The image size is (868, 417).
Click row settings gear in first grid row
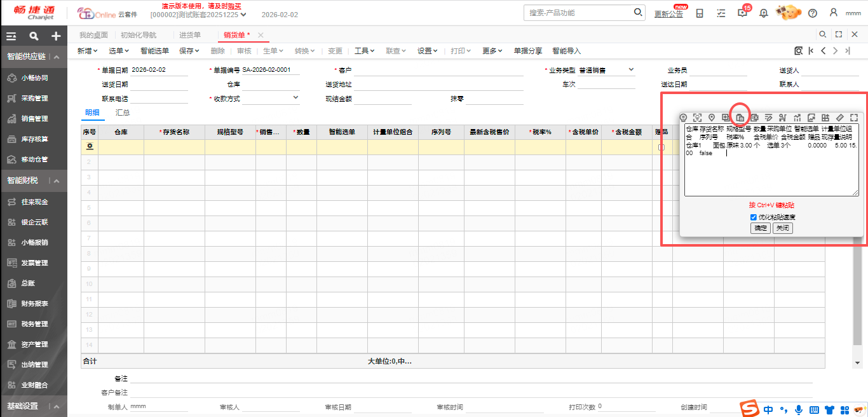click(x=90, y=147)
